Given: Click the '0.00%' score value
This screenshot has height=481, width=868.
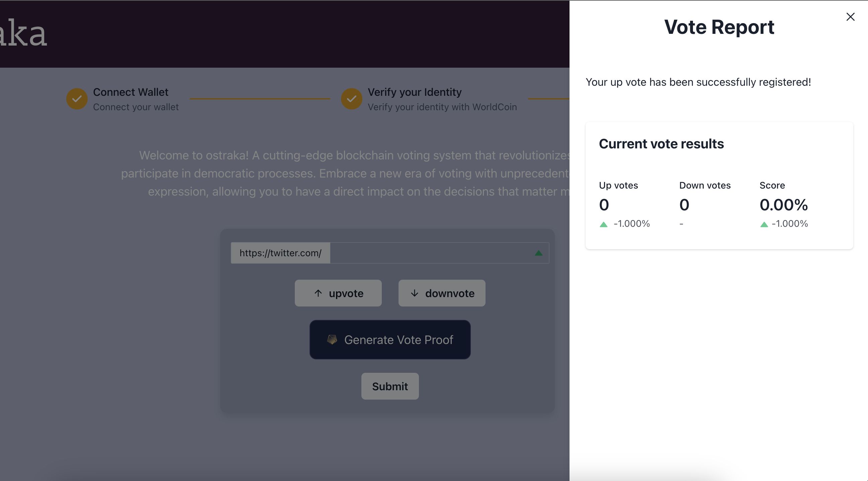Looking at the screenshot, I should [x=783, y=205].
